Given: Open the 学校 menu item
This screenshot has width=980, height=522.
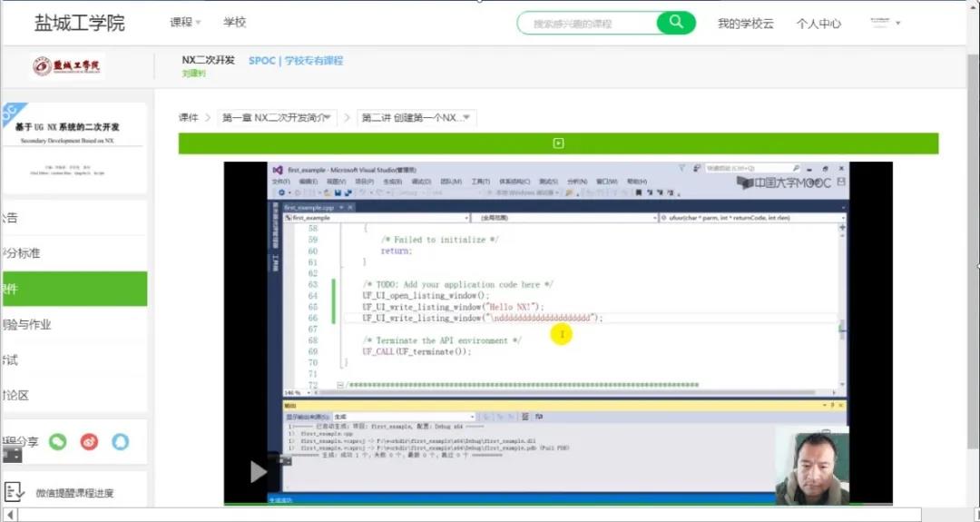Looking at the screenshot, I should (x=234, y=23).
